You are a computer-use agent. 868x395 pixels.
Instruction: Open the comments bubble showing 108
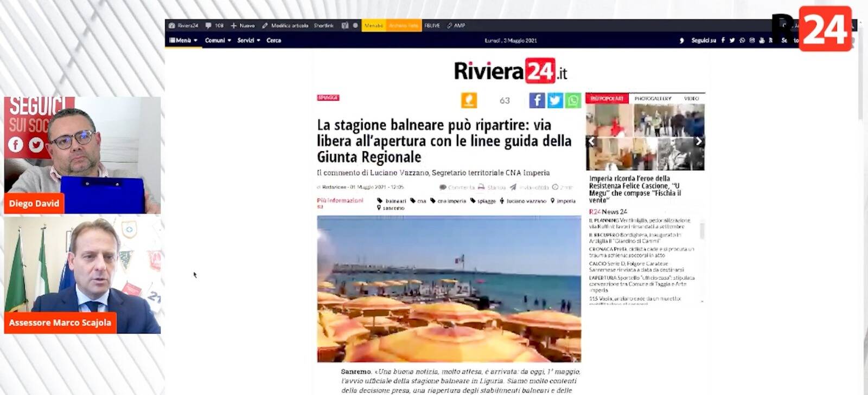(214, 25)
